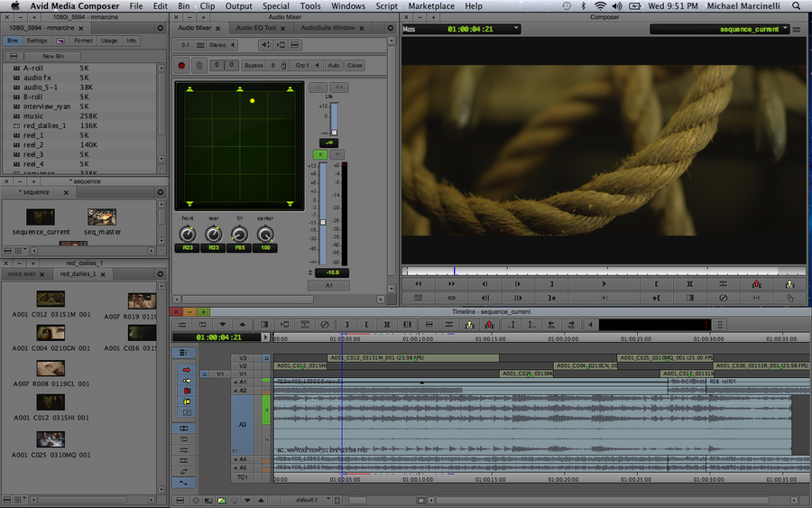
Task: Open the Stereo mix mode dropdown
Action: tap(220, 44)
